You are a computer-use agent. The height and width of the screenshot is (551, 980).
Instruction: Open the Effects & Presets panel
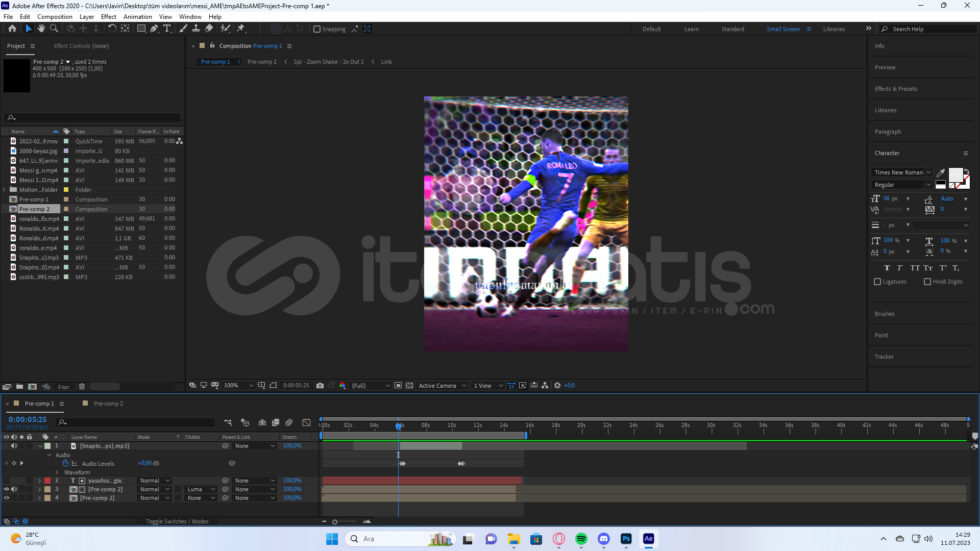(896, 89)
